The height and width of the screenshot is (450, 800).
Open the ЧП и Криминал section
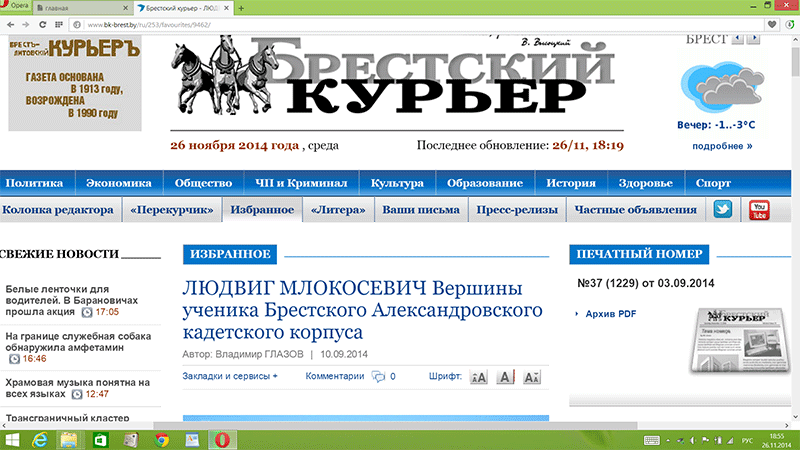[x=301, y=183]
